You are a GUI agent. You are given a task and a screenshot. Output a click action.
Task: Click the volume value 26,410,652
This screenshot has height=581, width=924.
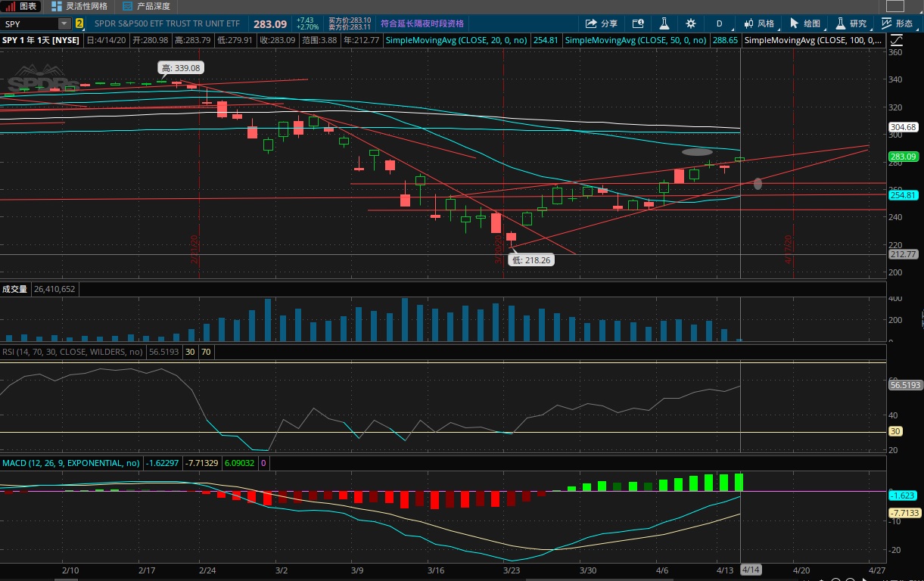tap(54, 289)
